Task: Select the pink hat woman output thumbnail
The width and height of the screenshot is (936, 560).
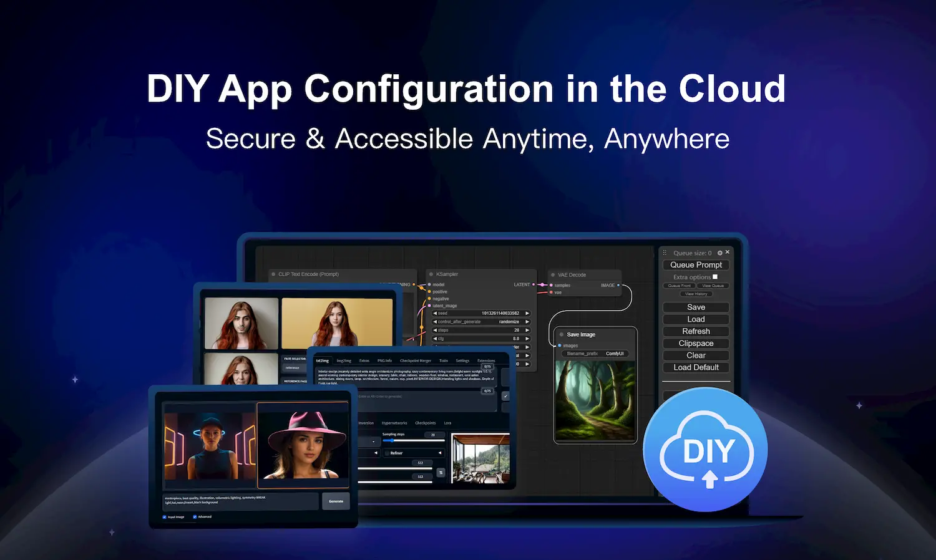Action: pos(303,445)
